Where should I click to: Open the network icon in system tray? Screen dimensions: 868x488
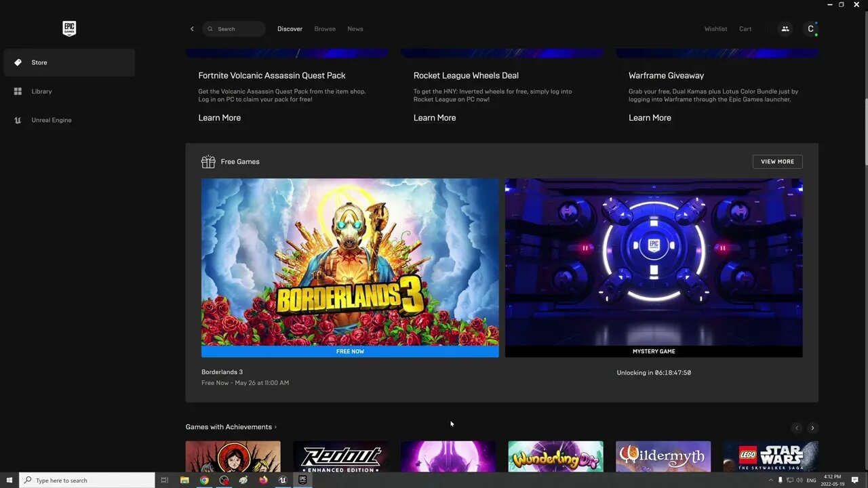click(x=789, y=480)
